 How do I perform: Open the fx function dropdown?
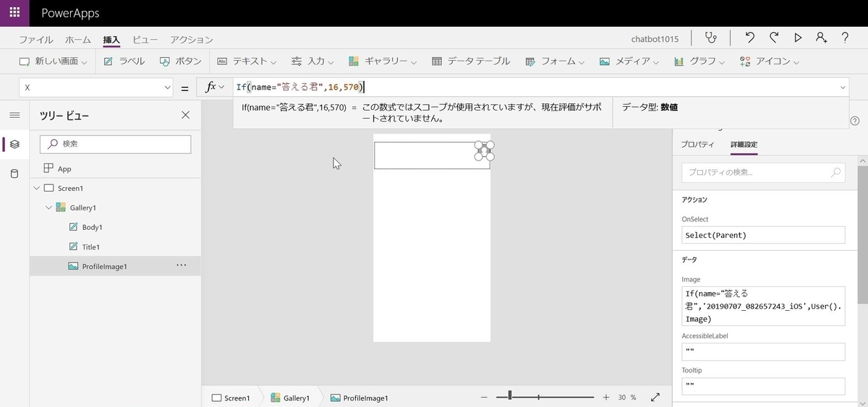pos(215,87)
